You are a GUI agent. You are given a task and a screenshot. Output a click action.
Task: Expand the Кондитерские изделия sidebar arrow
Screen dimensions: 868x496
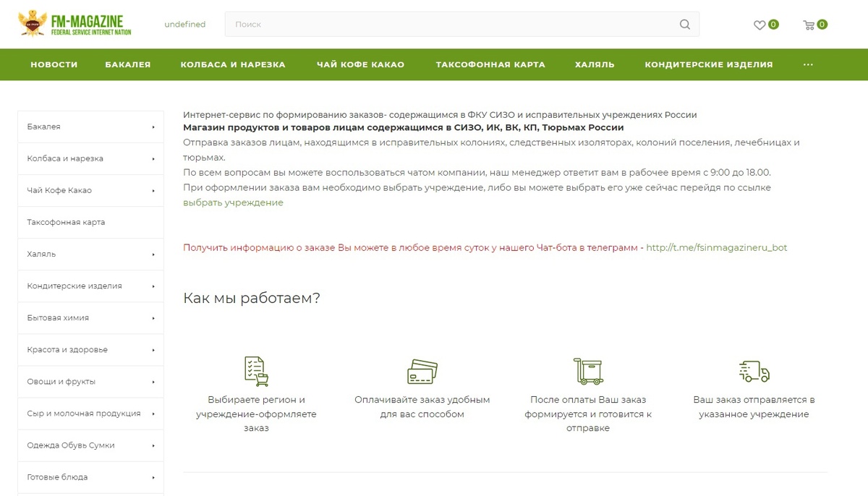click(x=153, y=286)
